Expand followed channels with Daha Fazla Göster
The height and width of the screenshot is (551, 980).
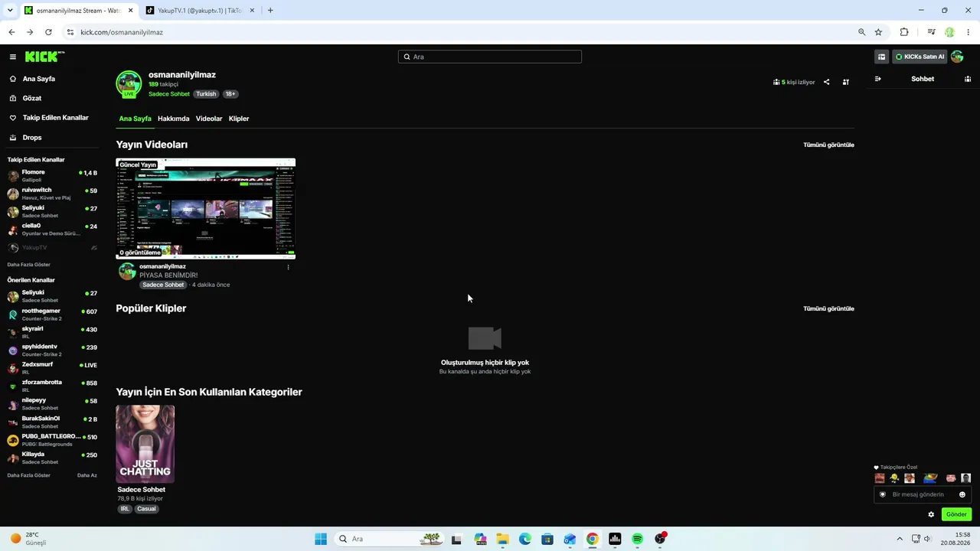tap(29, 265)
